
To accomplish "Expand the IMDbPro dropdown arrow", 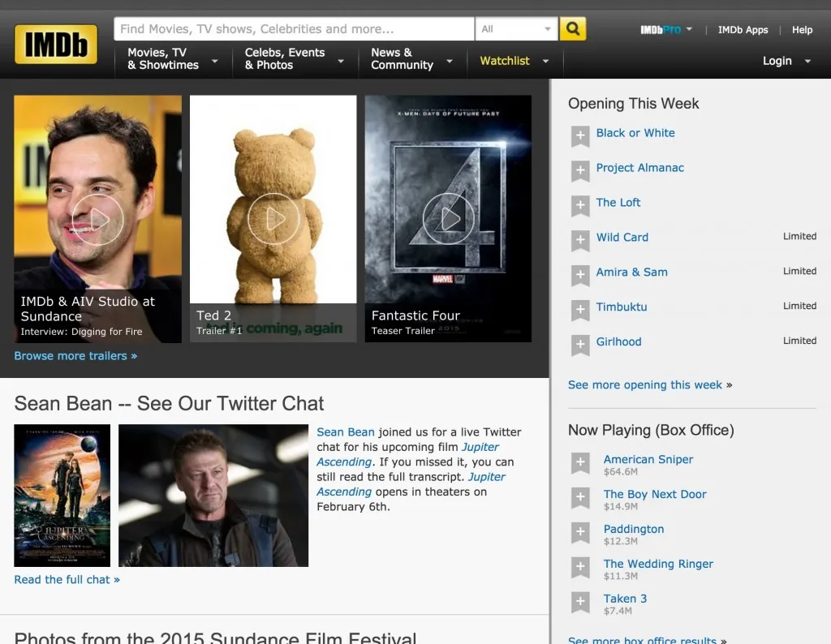I will pyautogui.click(x=689, y=29).
